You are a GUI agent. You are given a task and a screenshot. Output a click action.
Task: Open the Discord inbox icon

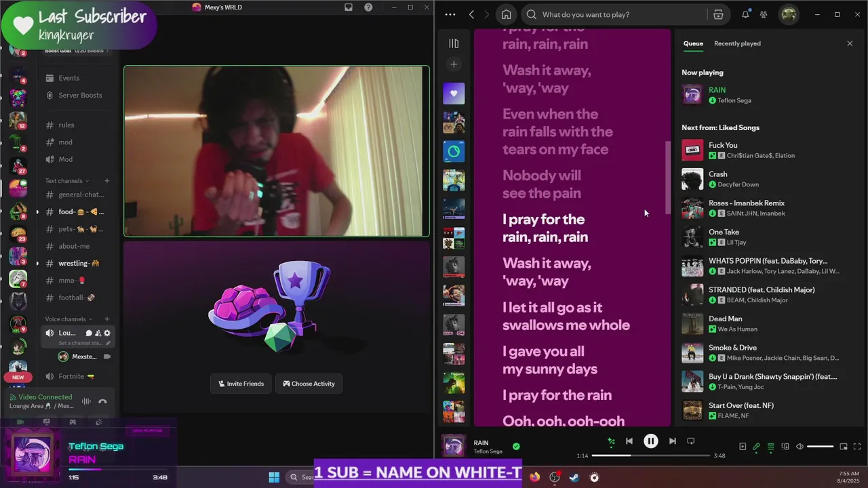[349, 7]
